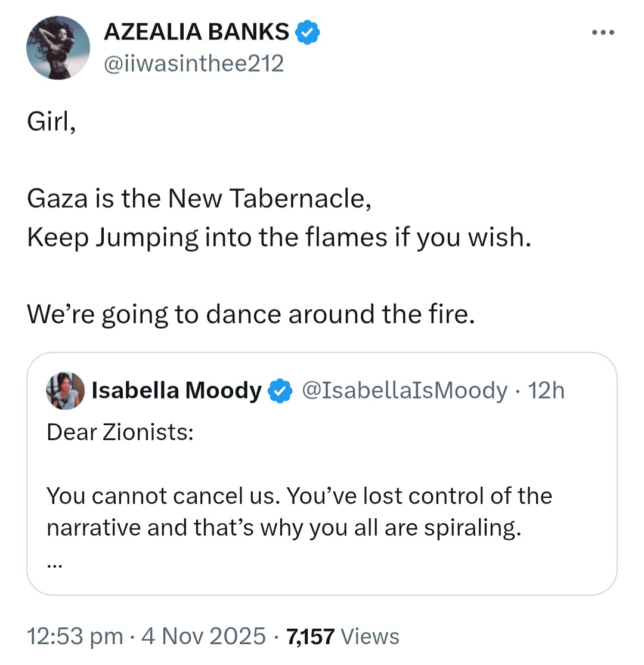Viewport: 644px width, 665px height.
Task: Click Isabella Moody's small avatar
Action: pyautogui.click(x=65, y=391)
